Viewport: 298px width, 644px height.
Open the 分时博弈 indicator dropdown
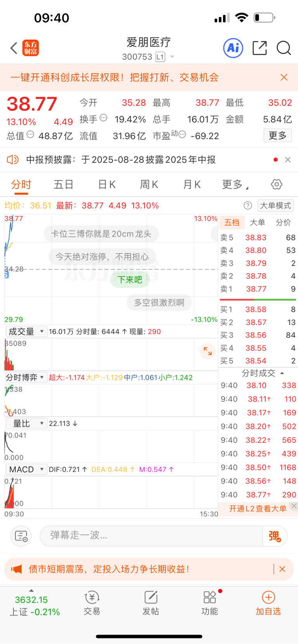(x=26, y=377)
